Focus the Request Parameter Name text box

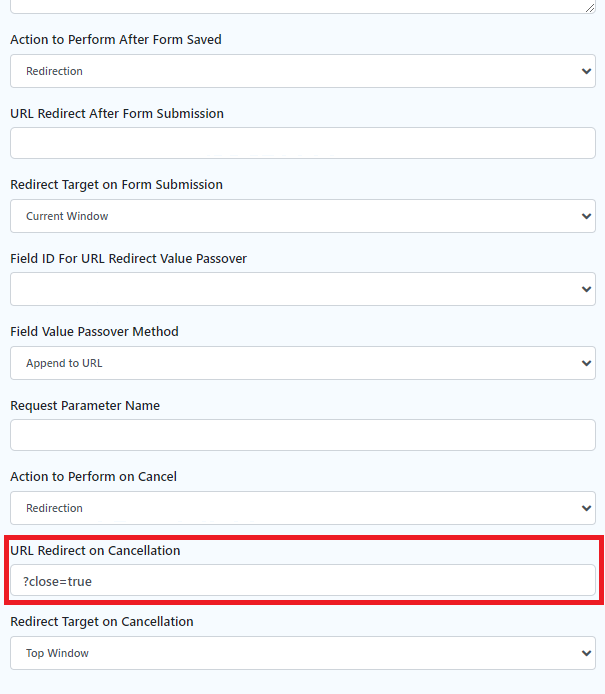[x=302, y=435]
